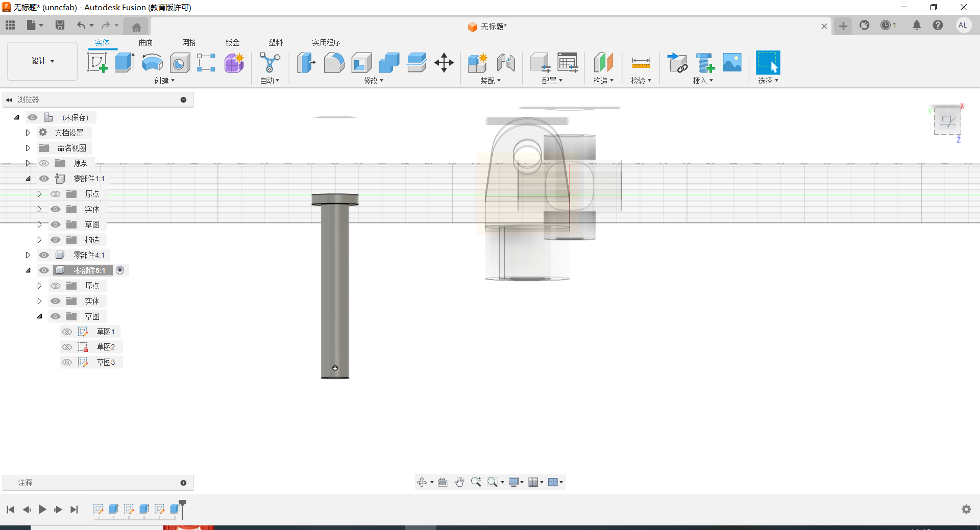The height and width of the screenshot is (530, 980).
Task: Expand the 文档设置 tree node
Action: pos(28,133)
